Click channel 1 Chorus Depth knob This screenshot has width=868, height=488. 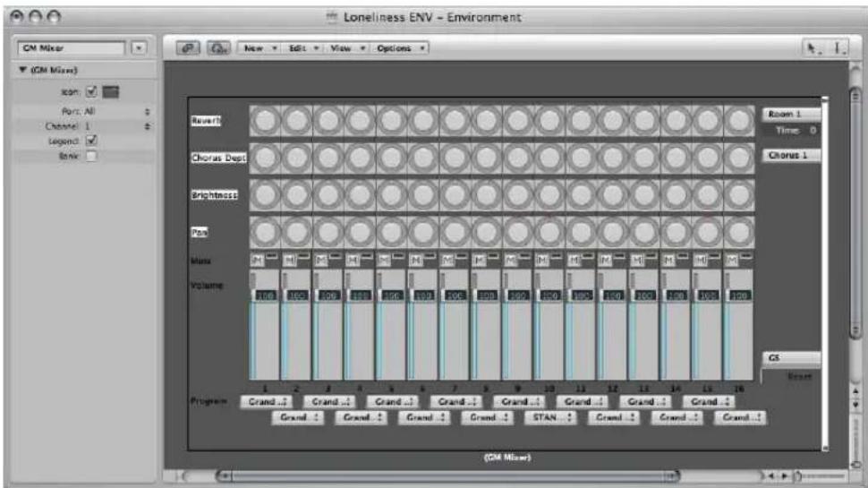(265, 158)
